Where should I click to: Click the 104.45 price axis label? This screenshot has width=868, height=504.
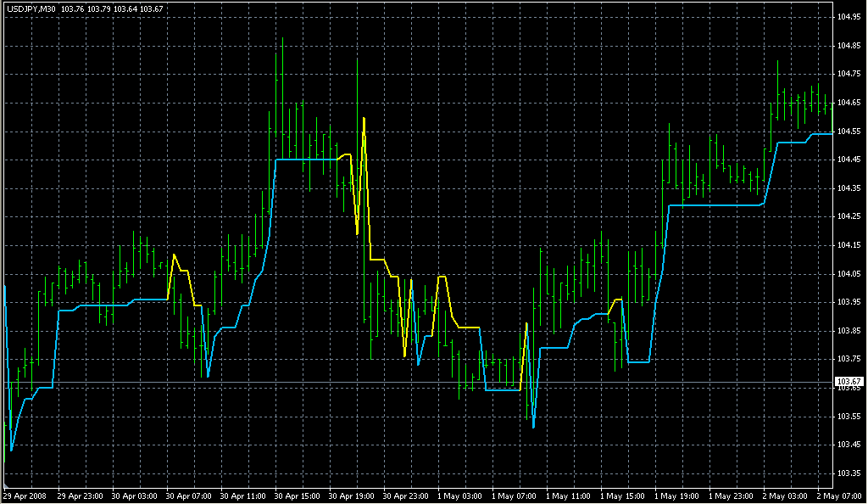click(x=849, y=160)
